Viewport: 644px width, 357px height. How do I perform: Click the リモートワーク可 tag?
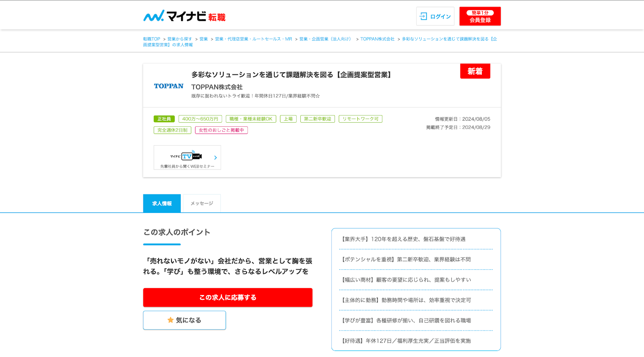click(x=361, y=119)
